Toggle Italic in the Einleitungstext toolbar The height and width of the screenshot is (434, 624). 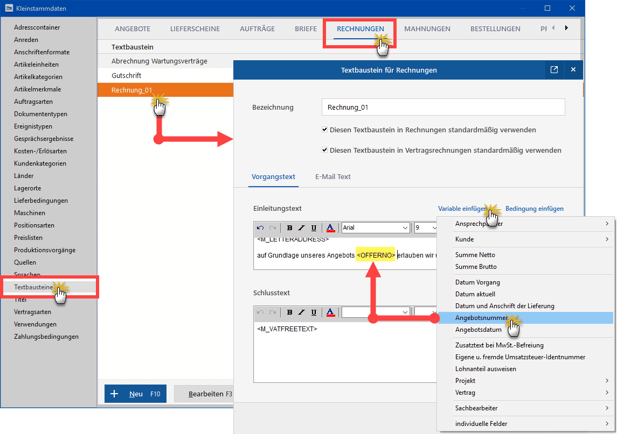click(x=301, y=228)
